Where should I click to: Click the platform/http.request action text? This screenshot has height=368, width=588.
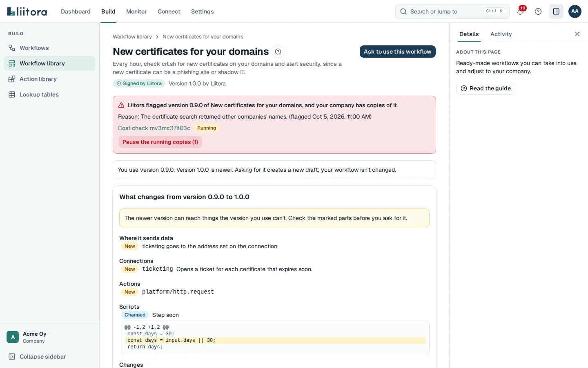tap(178, 292)
